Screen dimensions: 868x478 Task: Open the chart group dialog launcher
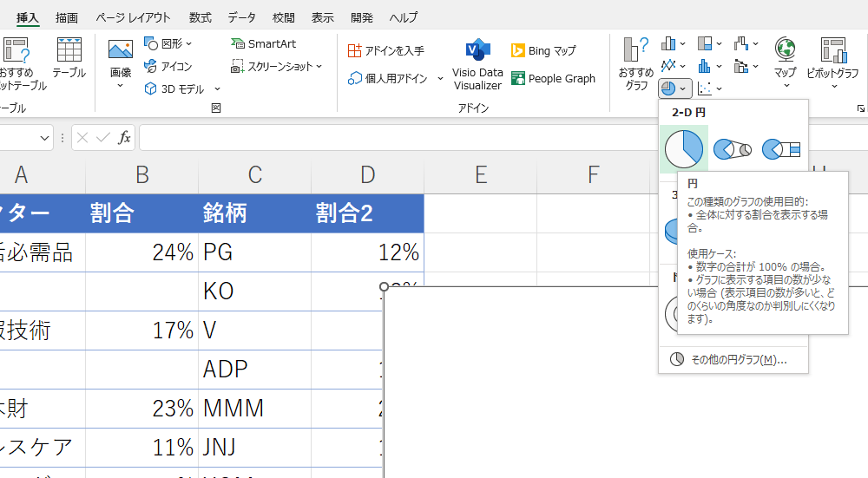(861, 108)
